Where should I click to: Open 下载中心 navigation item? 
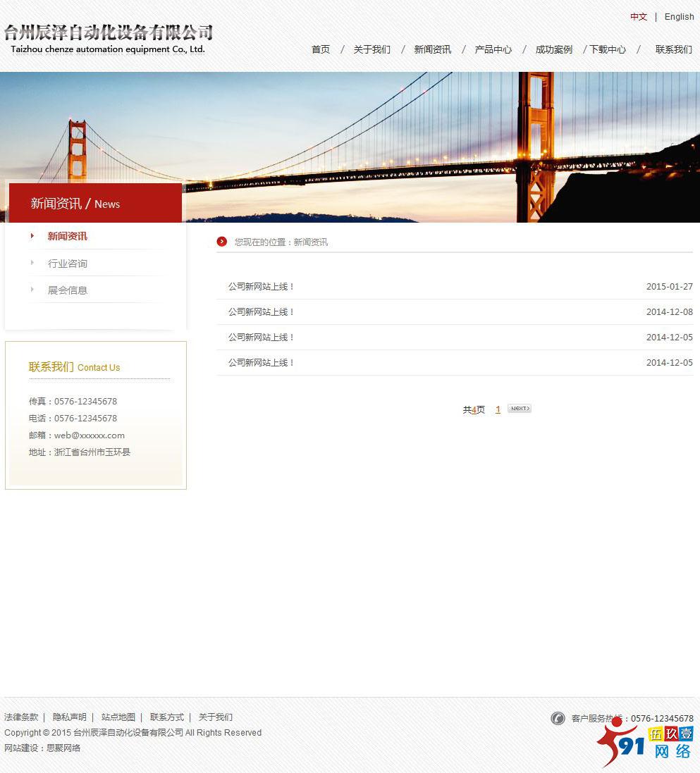(x=608, y=49)
